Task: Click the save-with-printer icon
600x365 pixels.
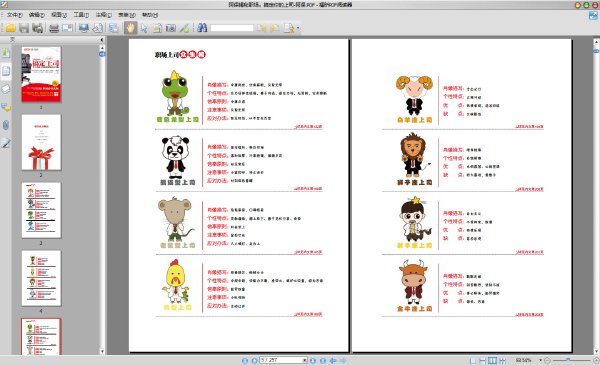Action: point(38,28)
